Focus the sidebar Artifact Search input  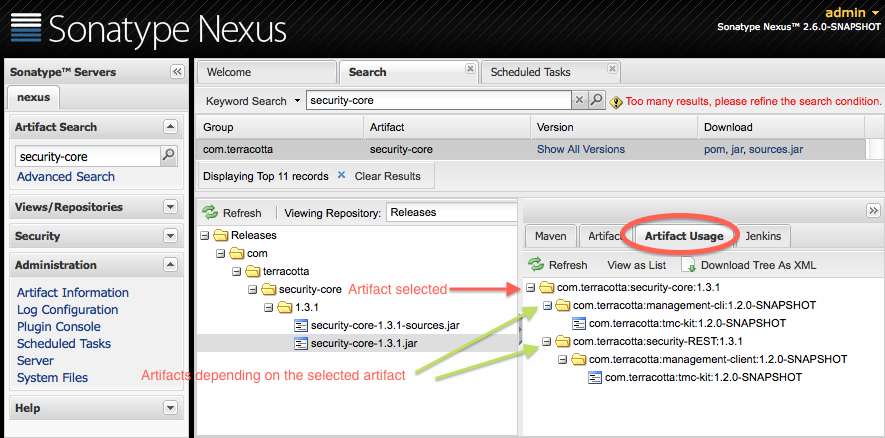pyautogui.click(x=87, y=156)
